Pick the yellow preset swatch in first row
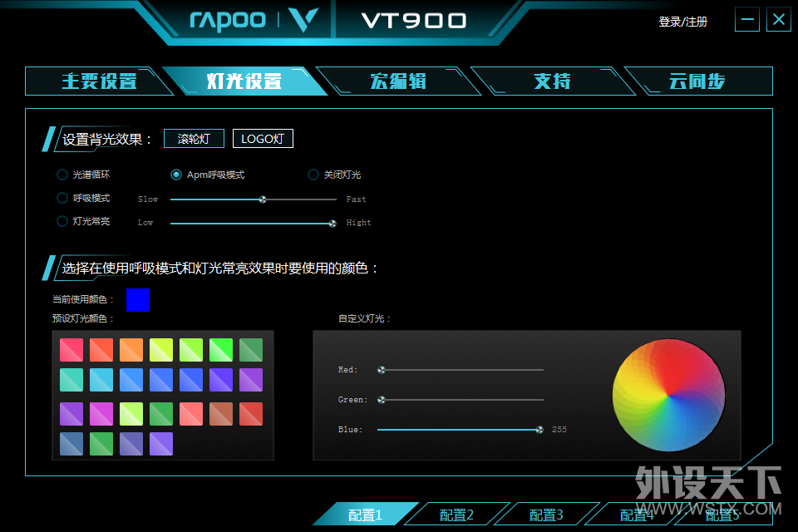 [x=161, y=350]
